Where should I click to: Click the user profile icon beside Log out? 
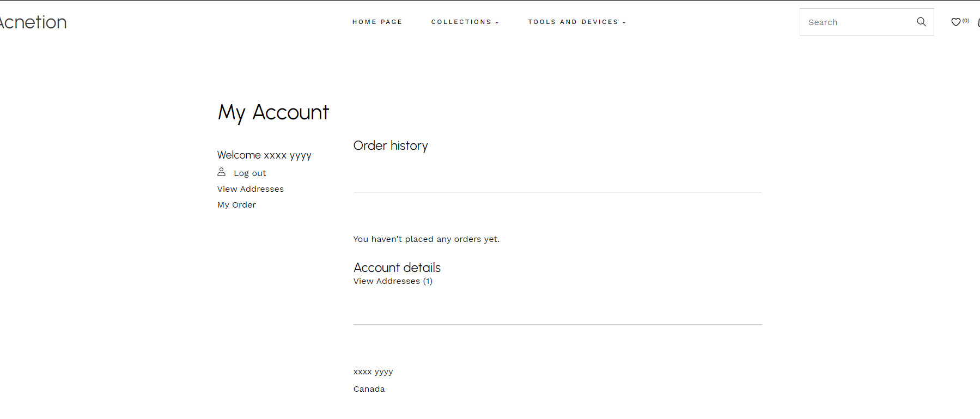pos(222,172)
